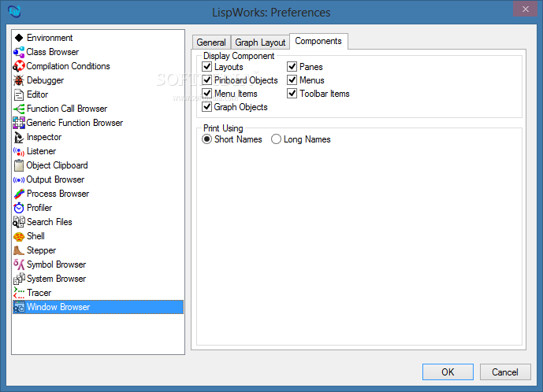Click the Output Browser icon

(19, 180)
